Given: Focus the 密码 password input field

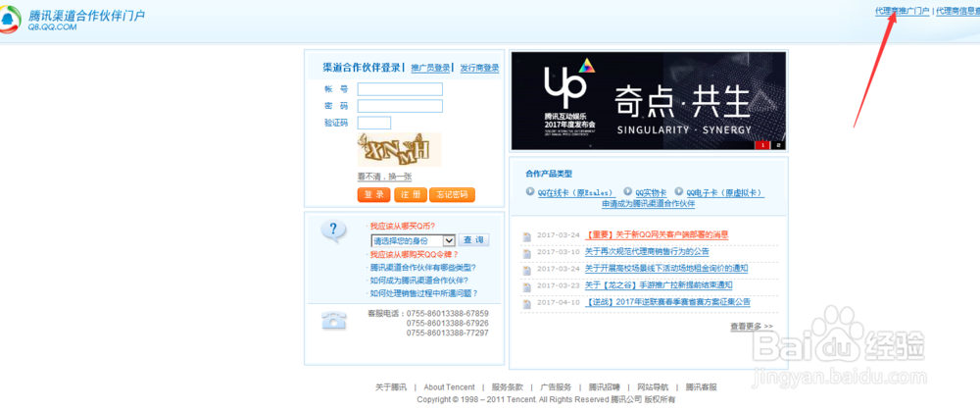Looking at the screenshot, I should coord(400,106).
